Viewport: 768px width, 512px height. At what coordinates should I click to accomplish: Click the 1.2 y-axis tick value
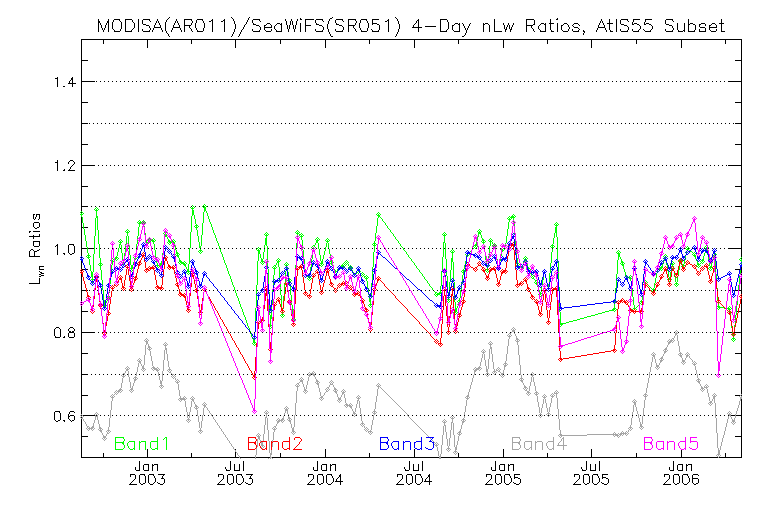pyautogui.click(x=65, y=166)
